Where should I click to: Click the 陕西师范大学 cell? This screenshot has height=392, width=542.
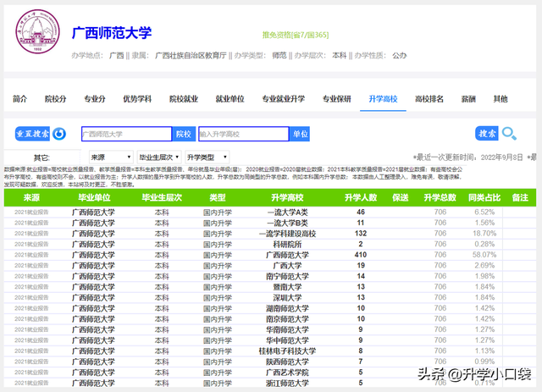pyautogui.click(x=287, y=362)
